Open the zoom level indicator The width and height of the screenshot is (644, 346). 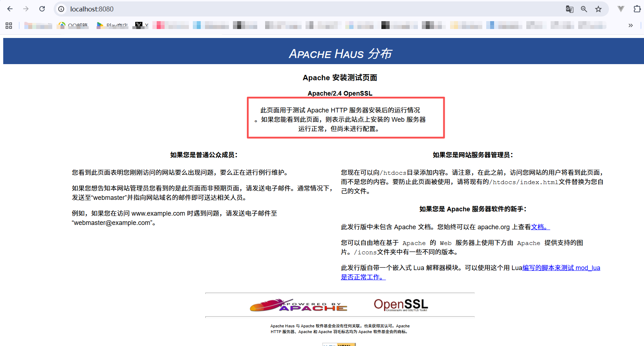pyautogui.click(x=584, y=9)
